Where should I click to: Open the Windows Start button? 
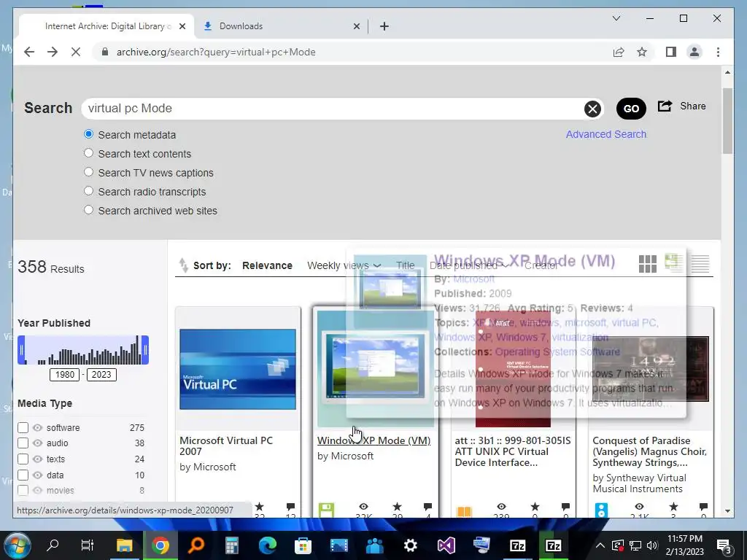coord(17,545)
